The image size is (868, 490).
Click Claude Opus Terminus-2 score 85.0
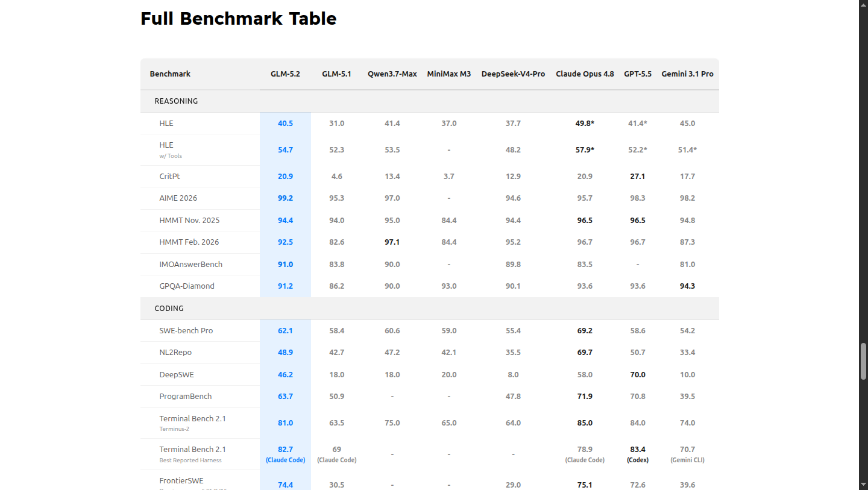click(585, 423)
